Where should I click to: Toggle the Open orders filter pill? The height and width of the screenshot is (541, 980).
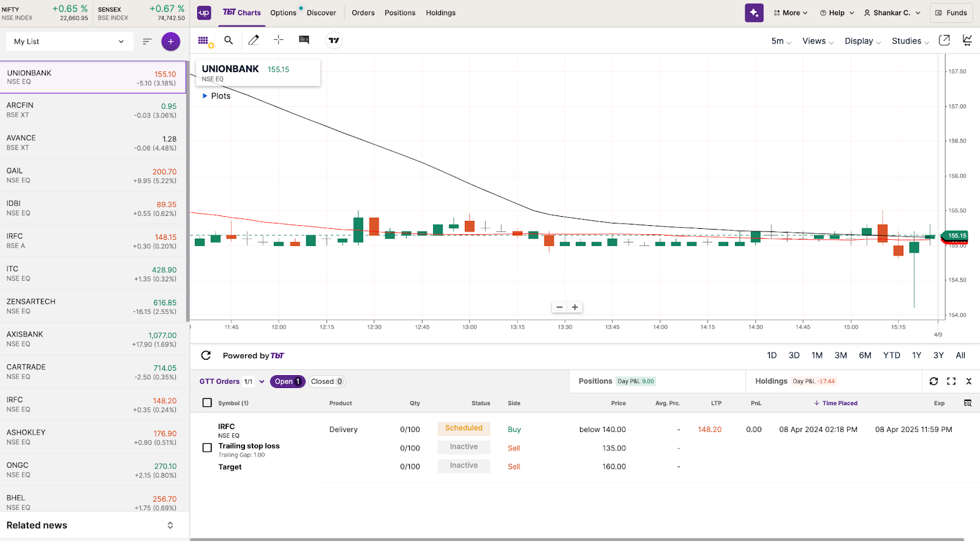(x=287, y=381)
